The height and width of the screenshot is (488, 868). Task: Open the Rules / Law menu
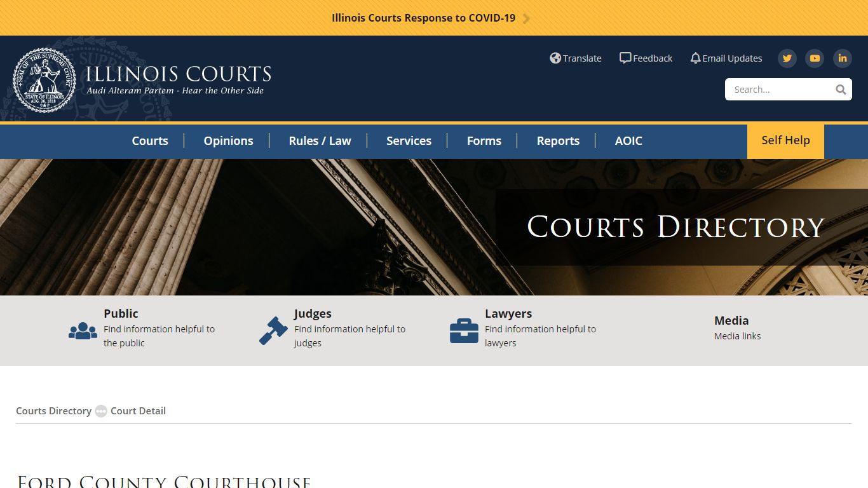tap(320, 141)
